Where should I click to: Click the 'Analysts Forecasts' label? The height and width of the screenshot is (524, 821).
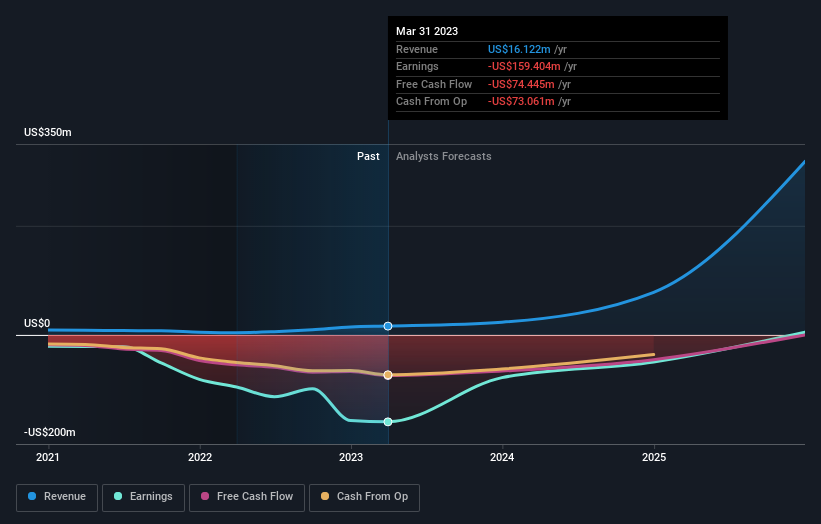pyautogui.click(x=443, y=156)
